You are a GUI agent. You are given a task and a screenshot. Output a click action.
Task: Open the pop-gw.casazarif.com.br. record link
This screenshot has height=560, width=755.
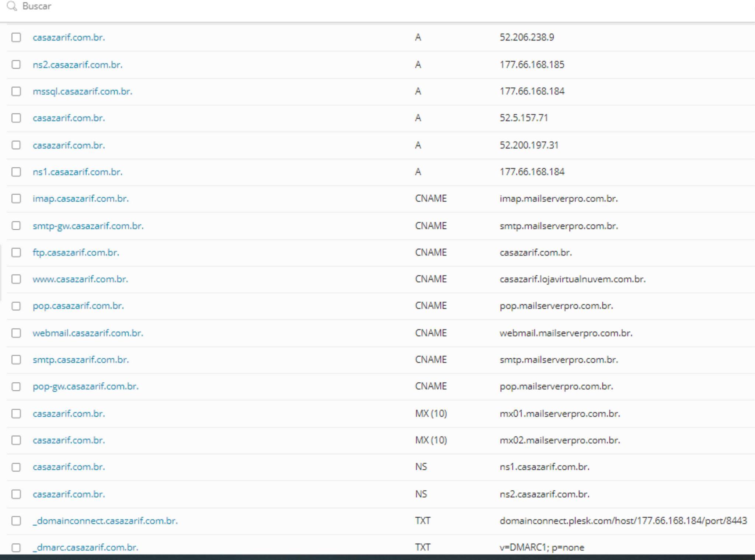click(86, 387)
